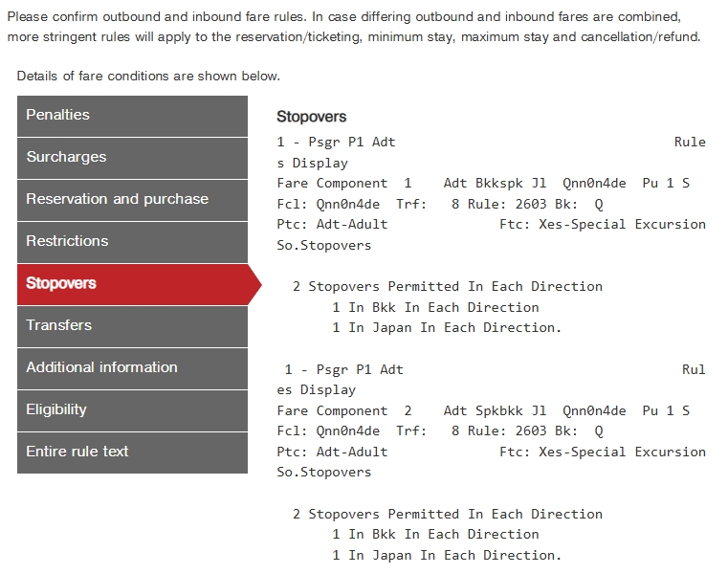Click 'Details of fare conditions are shown below' text
Screen dimensions: 728x574
[x=148, y=76]
